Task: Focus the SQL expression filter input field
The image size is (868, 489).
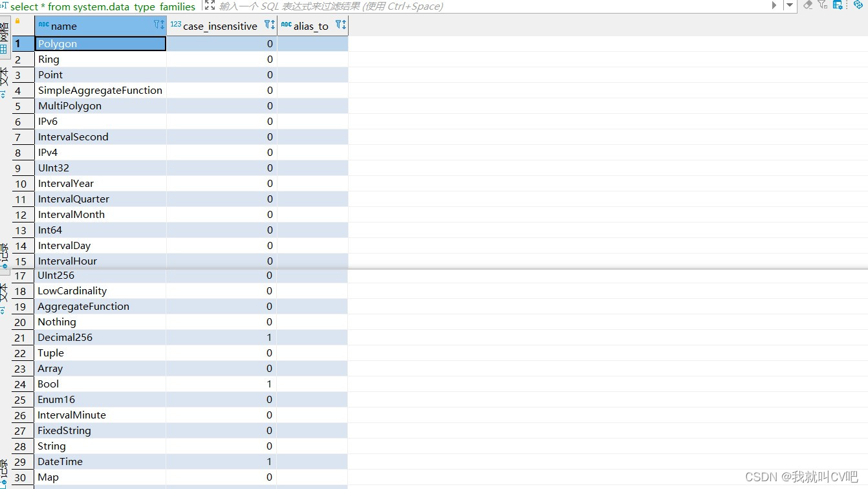Action: point(492,6)
